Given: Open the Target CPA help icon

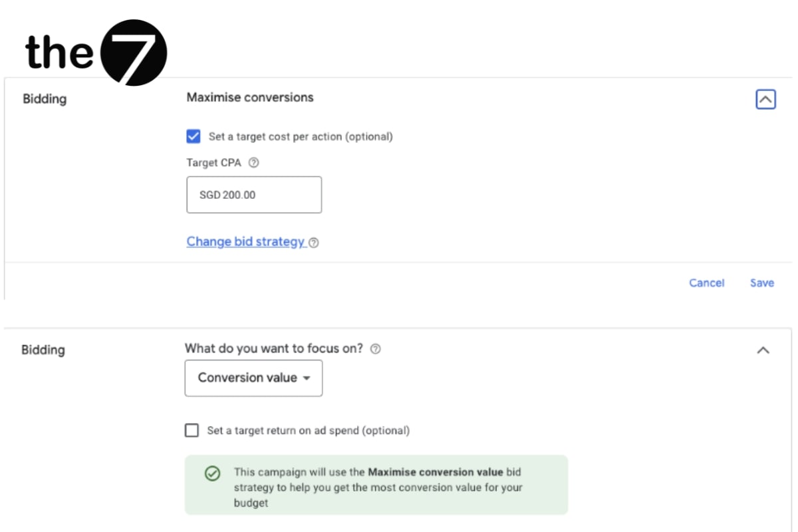Looking at the screenshot, I should pos(253,162).
